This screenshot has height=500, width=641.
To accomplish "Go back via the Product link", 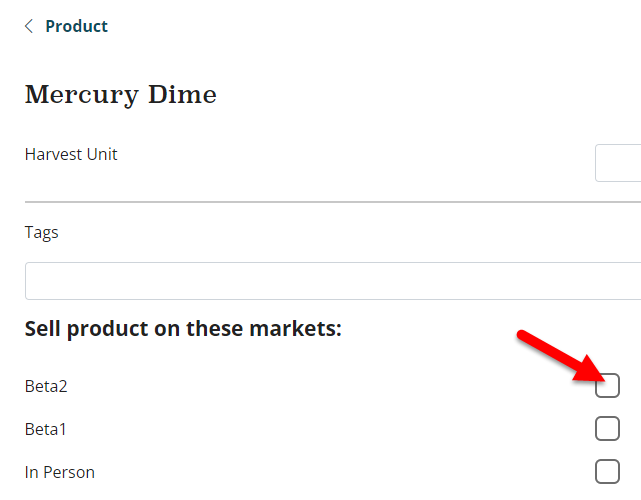I will pos(76,27).
